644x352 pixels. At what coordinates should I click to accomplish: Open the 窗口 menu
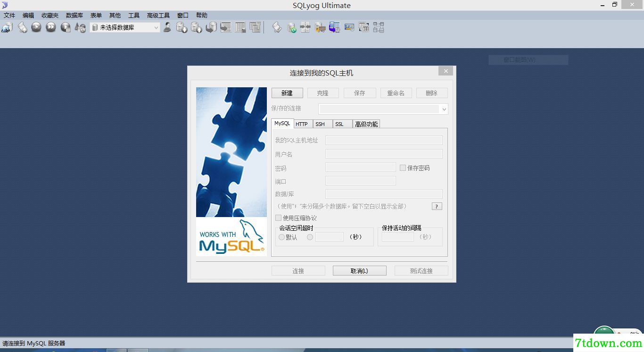click(183, 16)
